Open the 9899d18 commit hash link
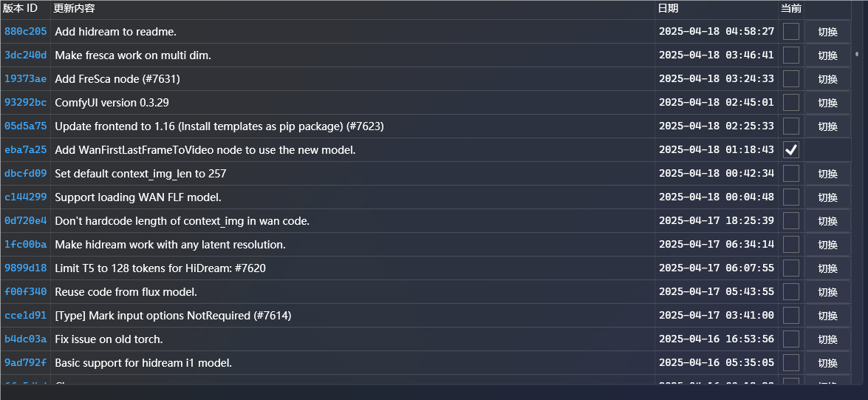This screenshot has height=400, width=868. point(25,268)
